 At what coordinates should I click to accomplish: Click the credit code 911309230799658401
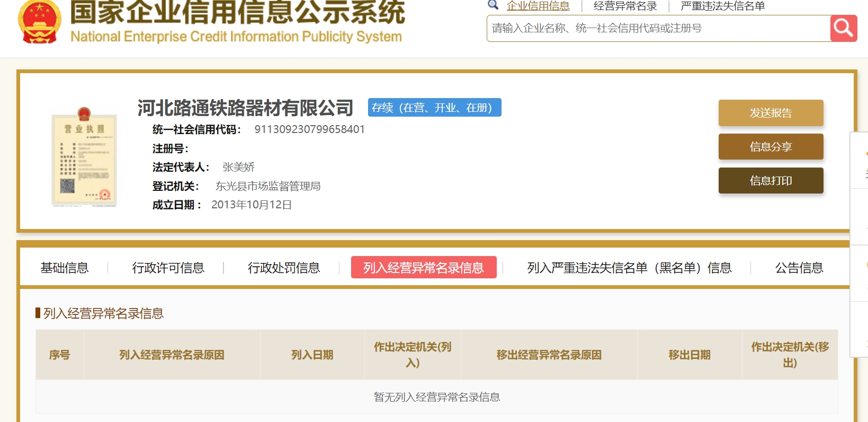[309, 129]
